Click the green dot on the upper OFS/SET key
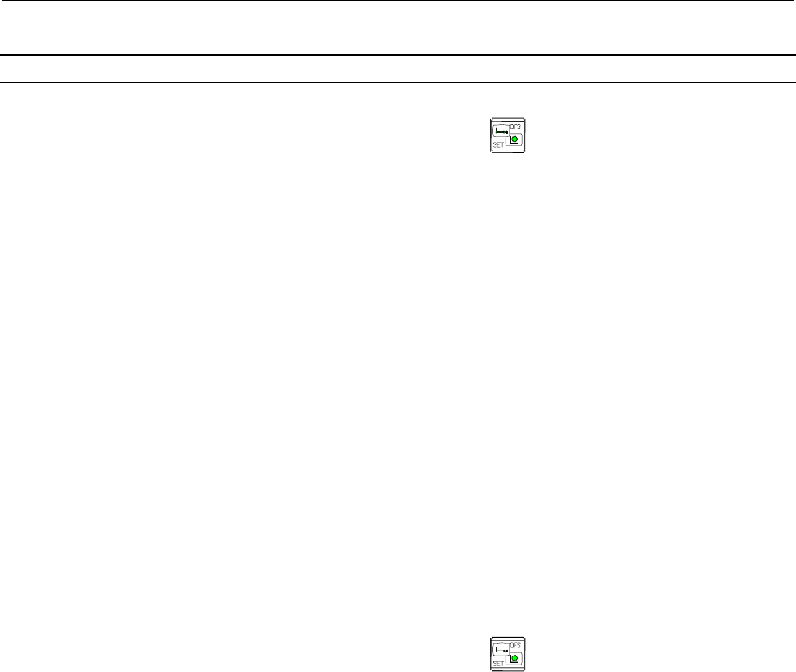796x672 pixels. pyautogui.click(x=515, y=139)
